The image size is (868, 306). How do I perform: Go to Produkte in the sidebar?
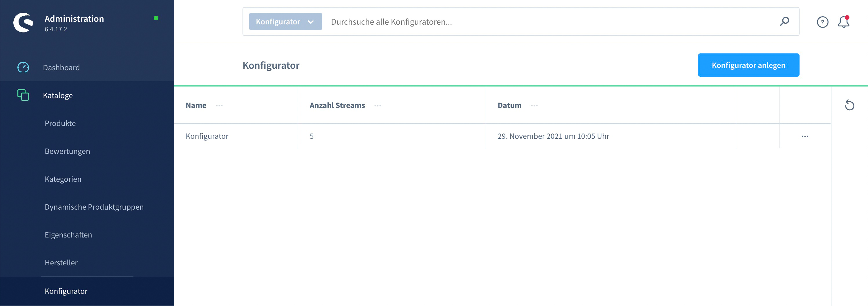pyautogui.click(x=60, y=123)
